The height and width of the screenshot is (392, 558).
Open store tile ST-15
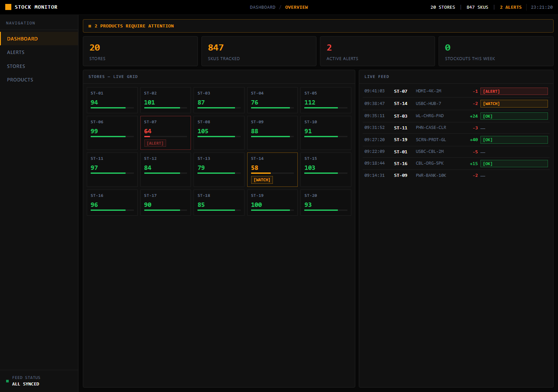(326, 170)
